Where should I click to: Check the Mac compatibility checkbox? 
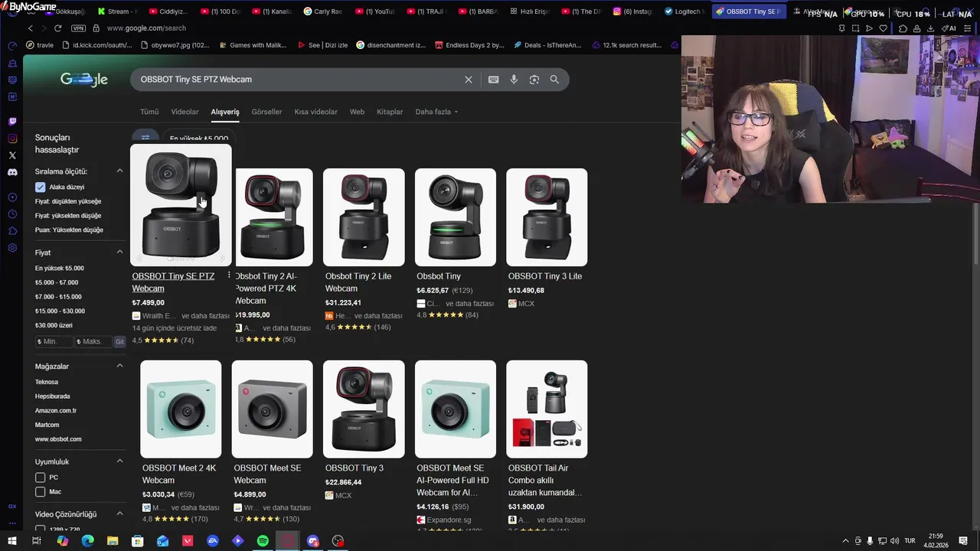tap(41, 491)
